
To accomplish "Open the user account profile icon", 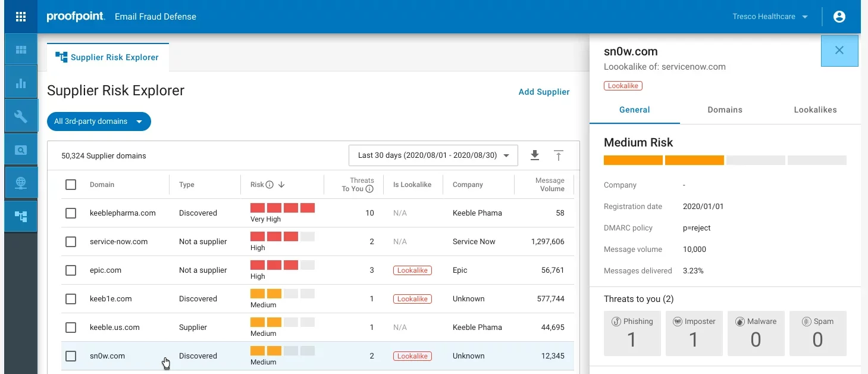I will point(839,16).
